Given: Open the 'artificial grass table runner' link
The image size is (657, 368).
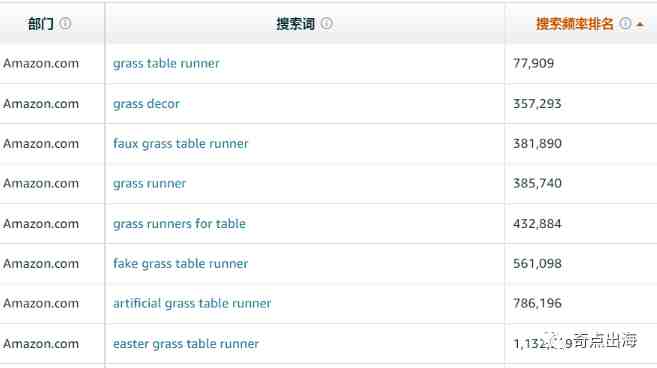Looking at the screenshot, I should click(192, 303).
